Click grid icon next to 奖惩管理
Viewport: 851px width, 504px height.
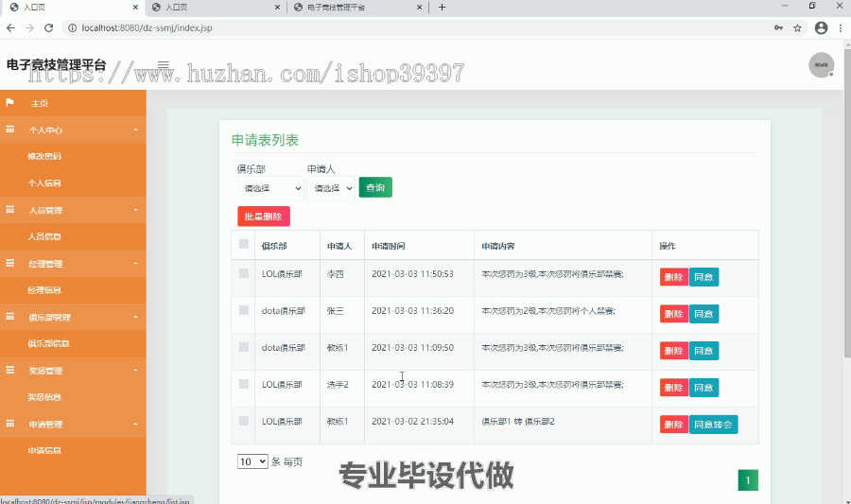click(x=9, y=370)
